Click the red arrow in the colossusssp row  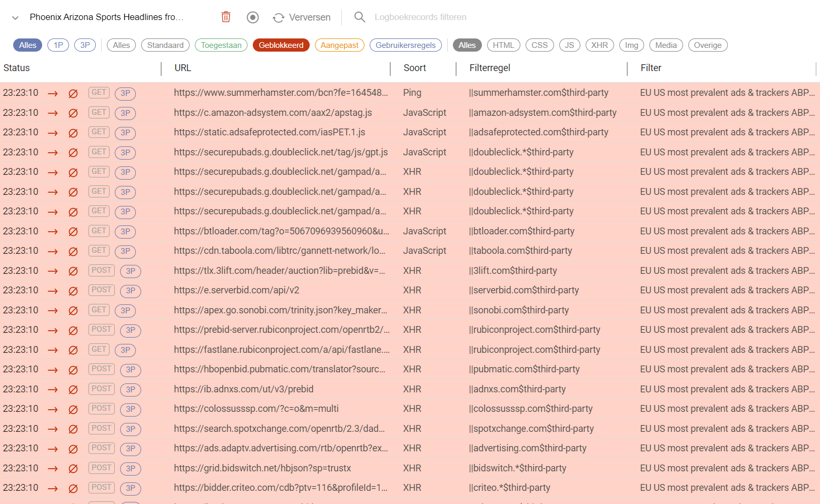tap(53, 409)
